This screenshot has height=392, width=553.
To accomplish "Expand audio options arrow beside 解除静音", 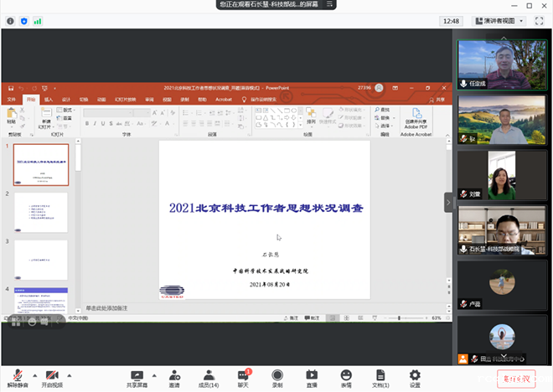I will tap(34, 375).
